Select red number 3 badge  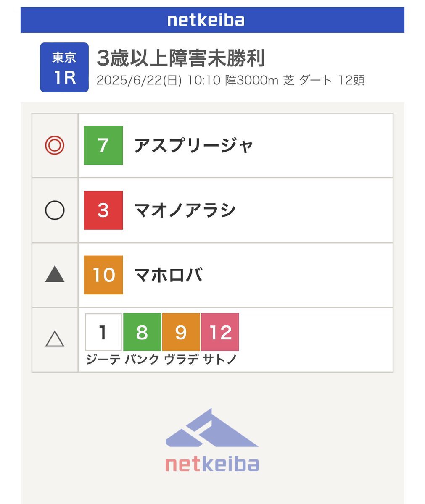click(103, 210)
